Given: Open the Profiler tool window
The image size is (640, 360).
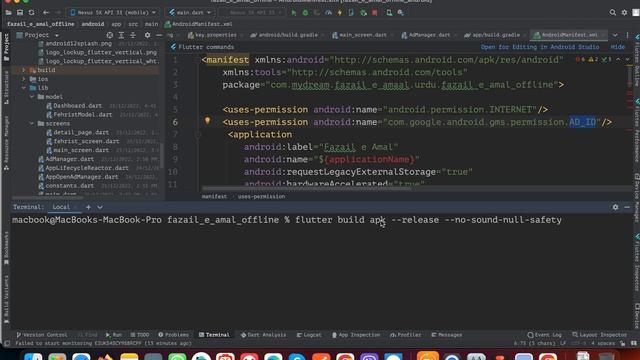Looking at the screenshot, I should click(405, 335).
